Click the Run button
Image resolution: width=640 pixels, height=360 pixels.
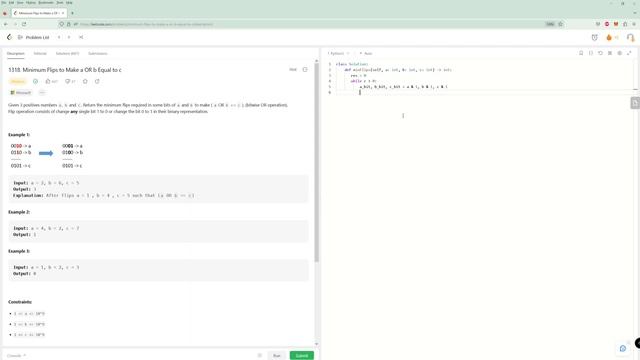point(277,356)
